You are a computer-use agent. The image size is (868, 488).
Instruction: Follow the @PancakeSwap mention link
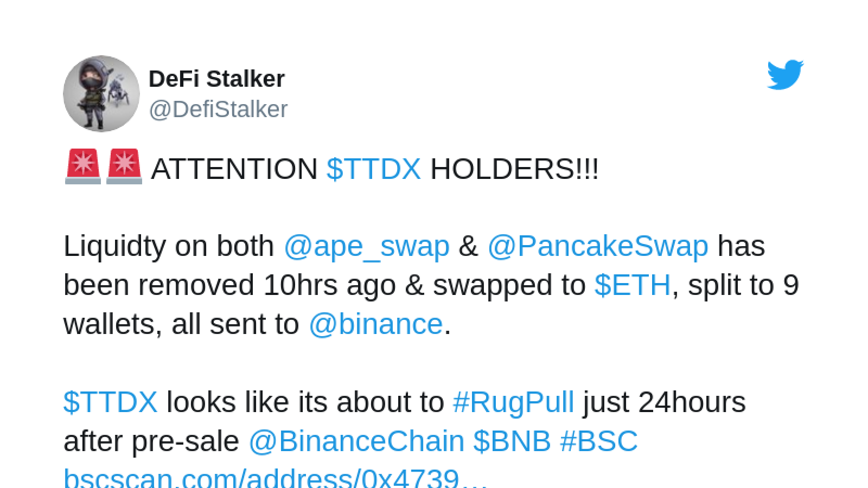point(598,246)
